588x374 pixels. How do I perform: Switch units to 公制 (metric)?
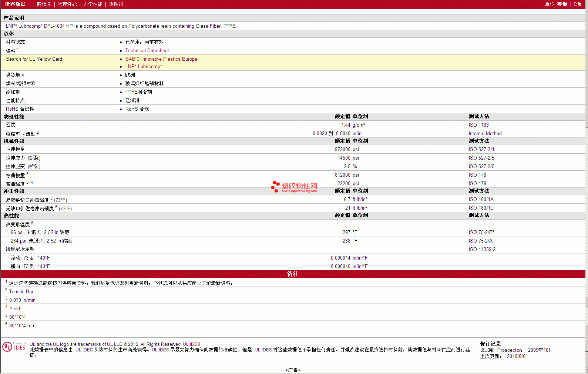point(577,4)
